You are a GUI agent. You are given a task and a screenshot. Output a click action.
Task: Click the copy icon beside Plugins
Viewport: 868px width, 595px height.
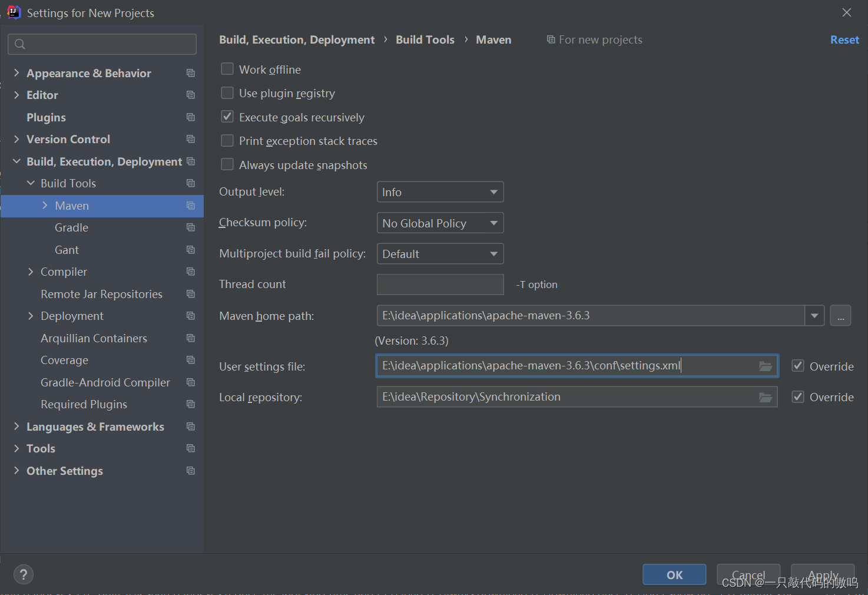click(x=191, y=117)
